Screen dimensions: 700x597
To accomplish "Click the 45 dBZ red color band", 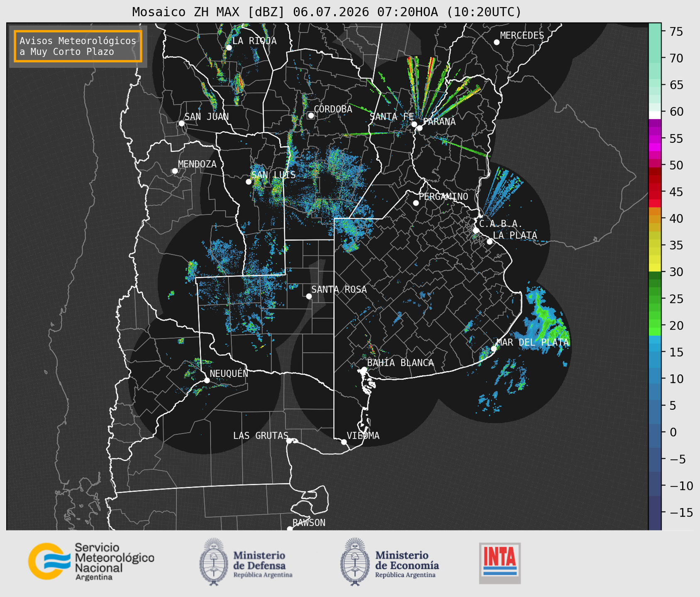I will click(655, 192).
